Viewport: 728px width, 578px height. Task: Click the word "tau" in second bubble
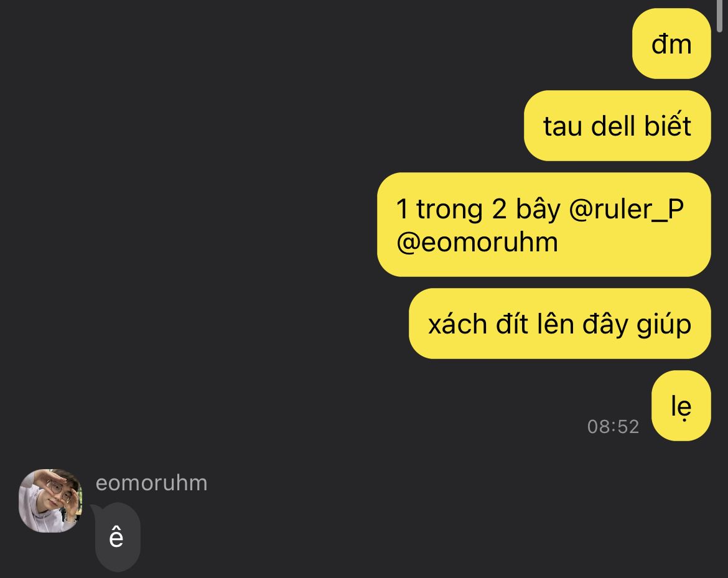pos(562,127)
